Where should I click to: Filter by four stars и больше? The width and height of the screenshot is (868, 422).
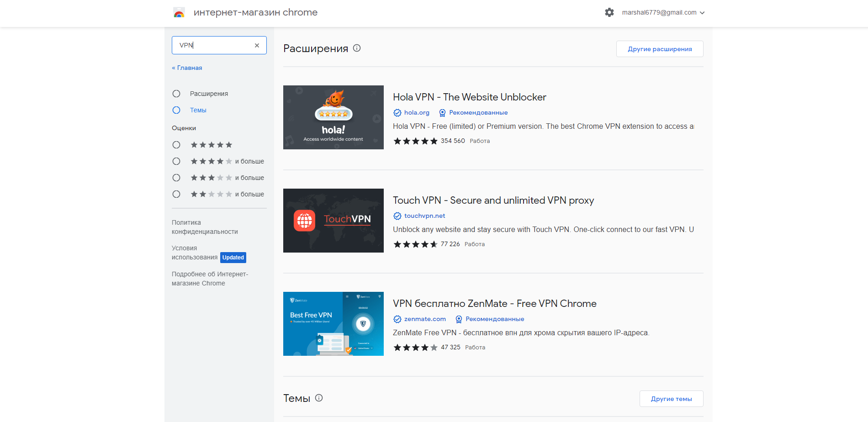coord(176,161)
